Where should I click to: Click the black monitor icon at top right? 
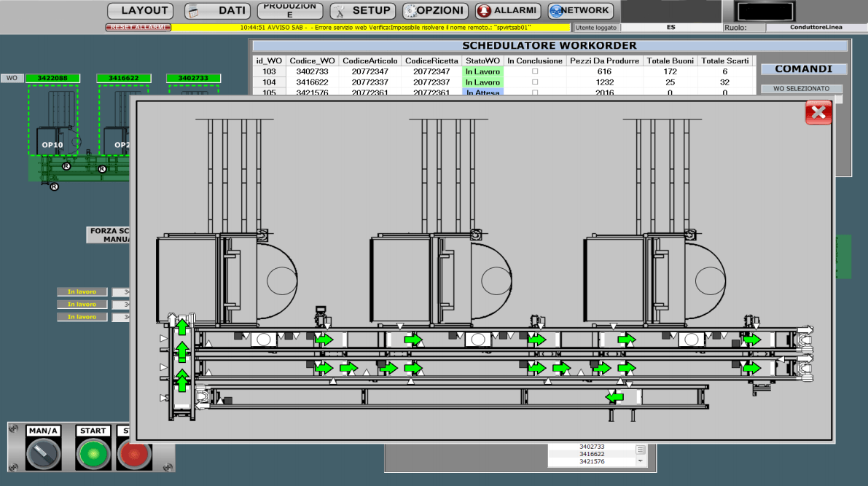tap(765, 11)
